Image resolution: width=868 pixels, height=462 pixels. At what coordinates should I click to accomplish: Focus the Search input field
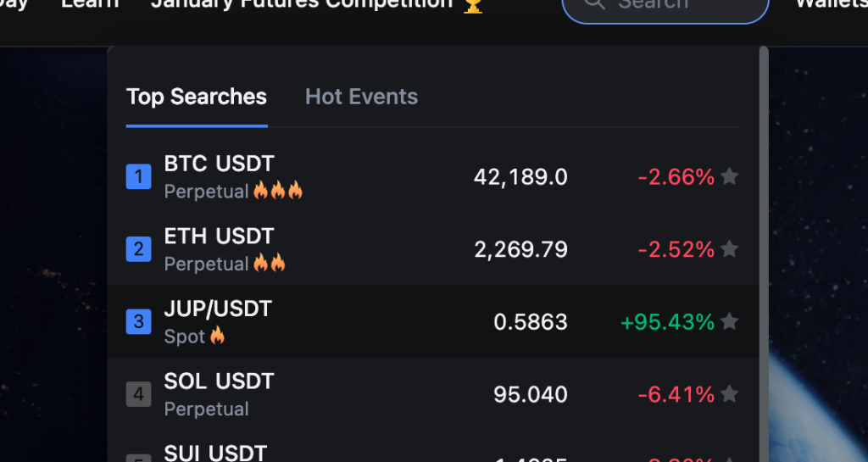click(x=665, y=6)
